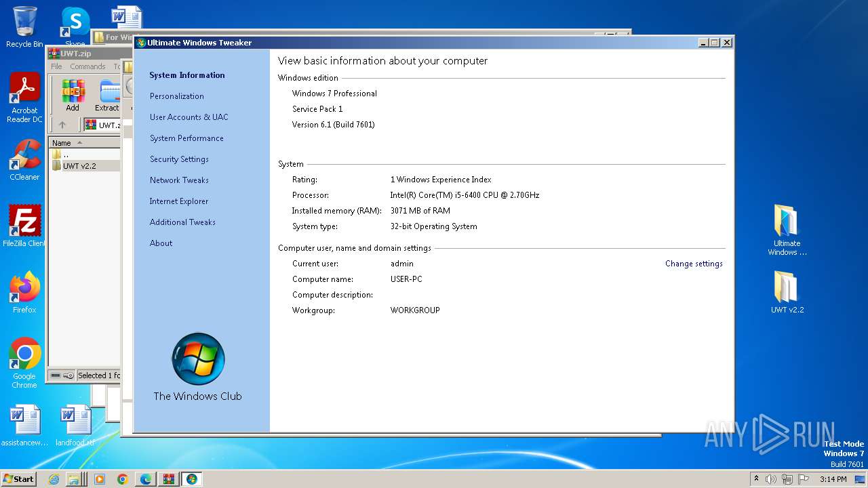Click the WinRAR path field UWT.zip
The image size is (868, 488).
102,125
